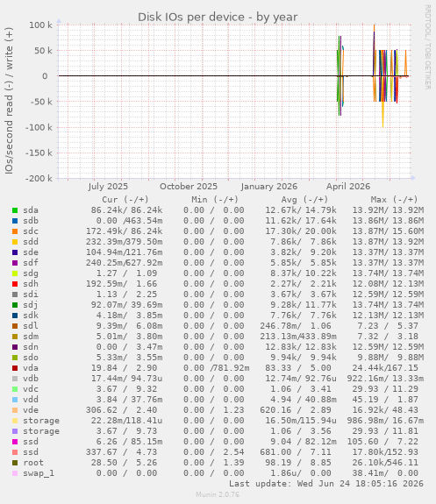
Task: Click the sdh red legend swatch
Action: pos(15,284)
